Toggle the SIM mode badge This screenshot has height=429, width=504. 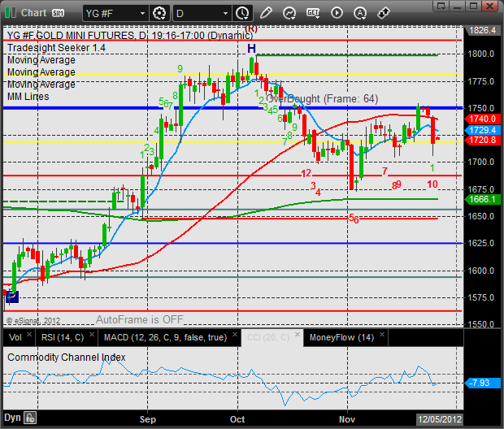coord(59,13)
